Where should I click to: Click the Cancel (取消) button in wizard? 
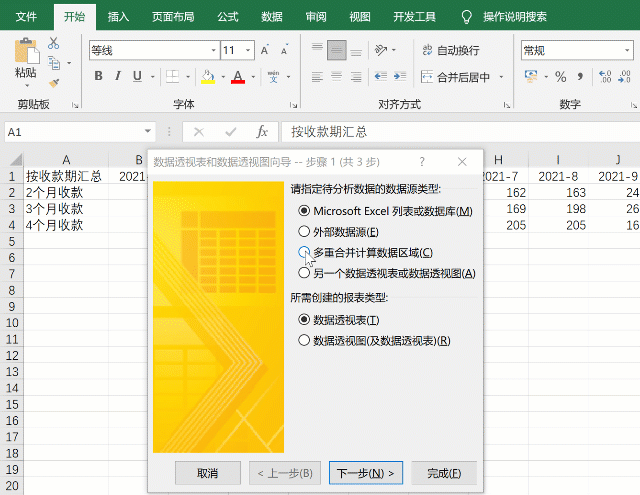pyautogui.click(x=207, y=473)
